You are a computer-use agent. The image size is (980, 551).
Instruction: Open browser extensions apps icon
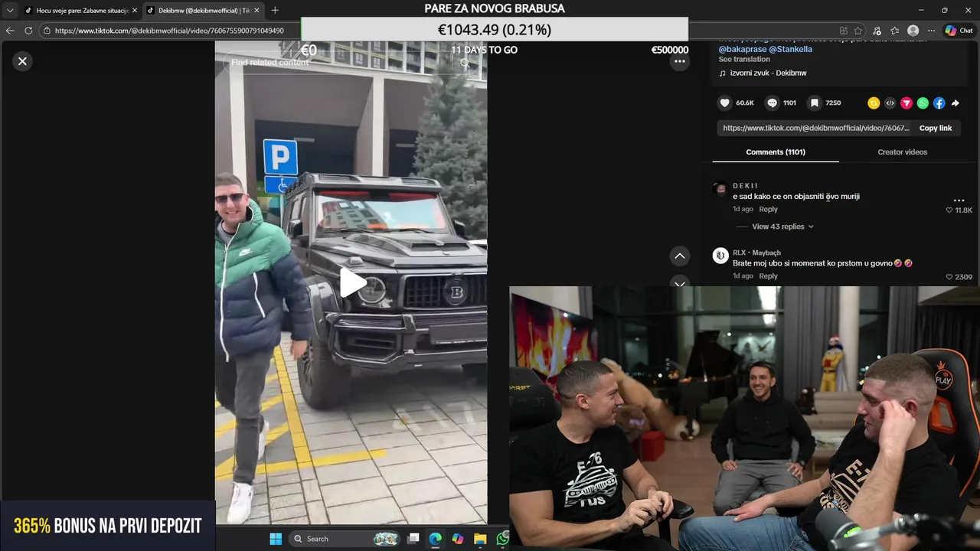pos(844,31)
